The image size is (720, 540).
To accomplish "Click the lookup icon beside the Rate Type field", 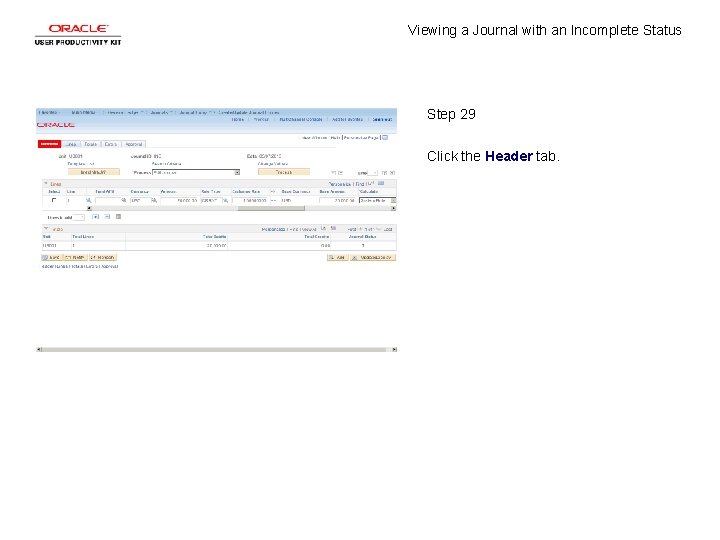I will (x=225, y=201).
